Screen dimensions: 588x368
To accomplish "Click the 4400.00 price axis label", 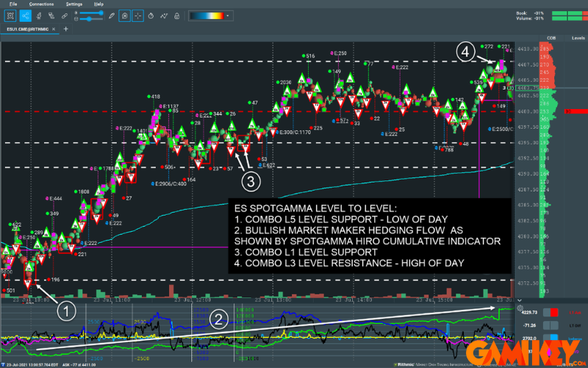I will (528, 112).
